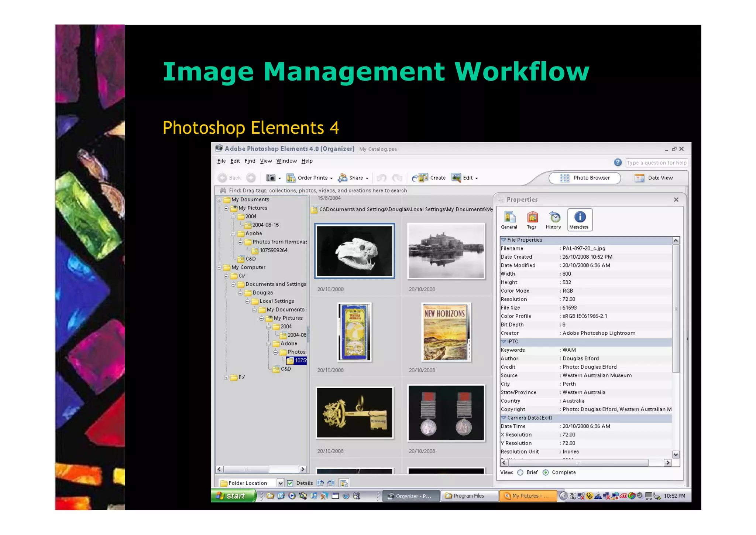Close the Properties panel
Image resolution: width=756 pixels, height=535 pixels.
pos(676,200)
